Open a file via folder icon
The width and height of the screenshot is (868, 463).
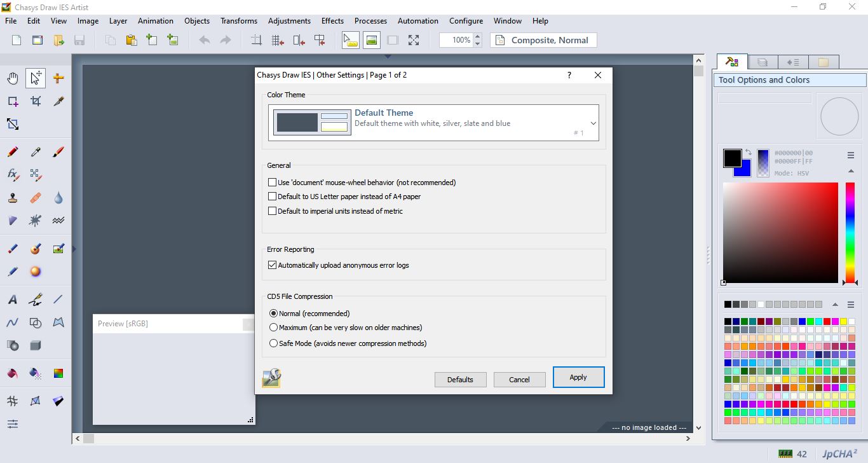tap(58, 40)
